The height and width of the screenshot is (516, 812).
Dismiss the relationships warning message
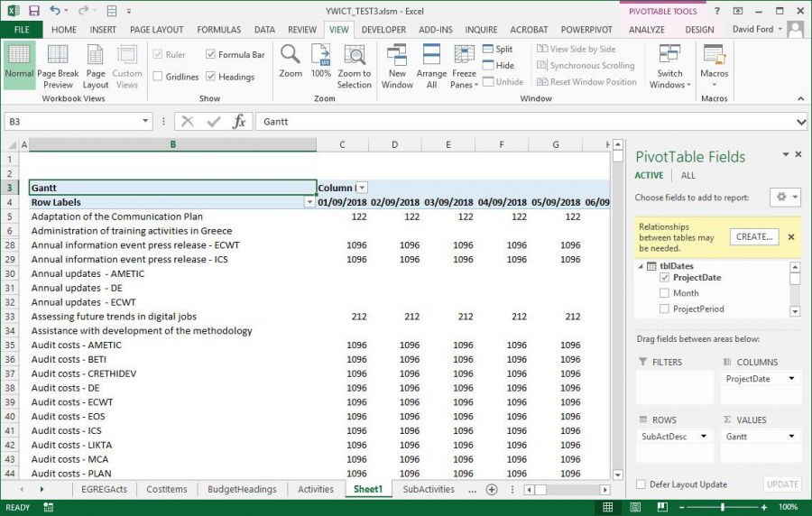(x=791, y=236)
